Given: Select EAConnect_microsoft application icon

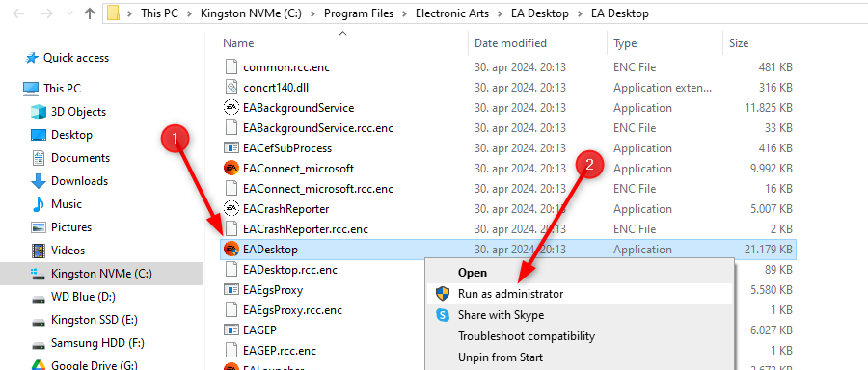Looking at the screenshot, I should pos(231,168).
